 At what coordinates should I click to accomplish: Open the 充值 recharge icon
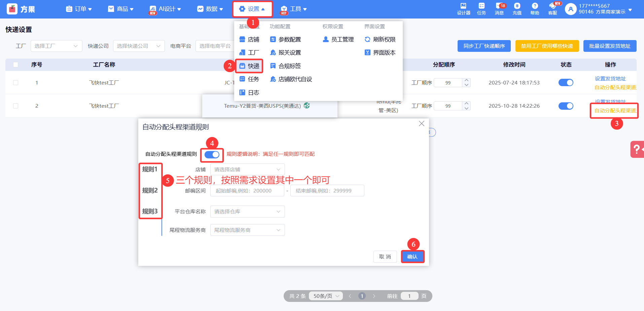(517, 9)
